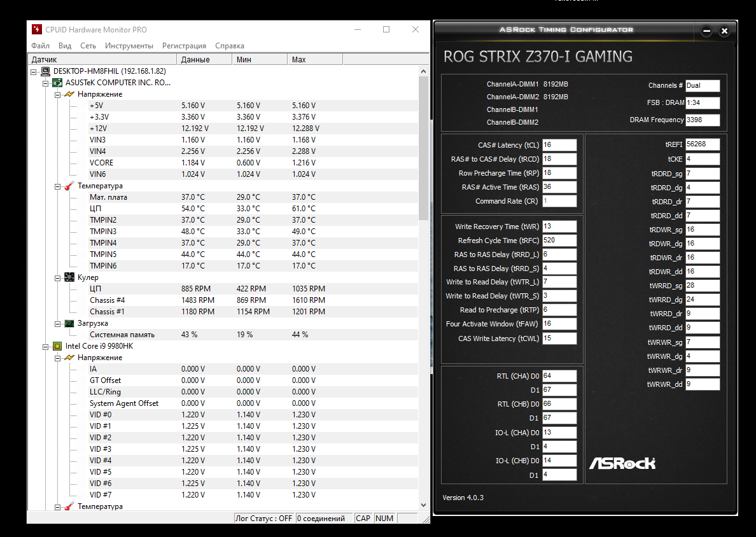Collapse the motherboard Напряжение section
Viewport: 756px width, 537px height.
click(x=57, y=95)
